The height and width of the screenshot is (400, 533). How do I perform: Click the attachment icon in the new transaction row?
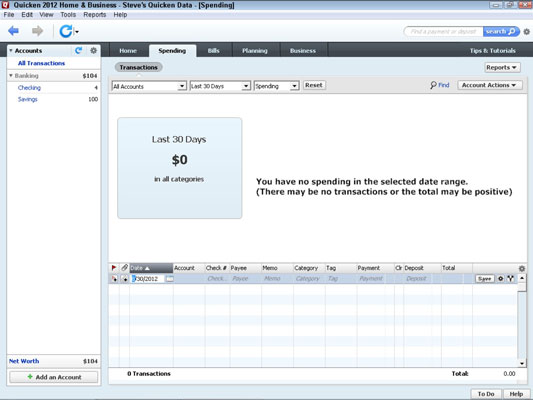pyautogui.click(x=125, y=279)
